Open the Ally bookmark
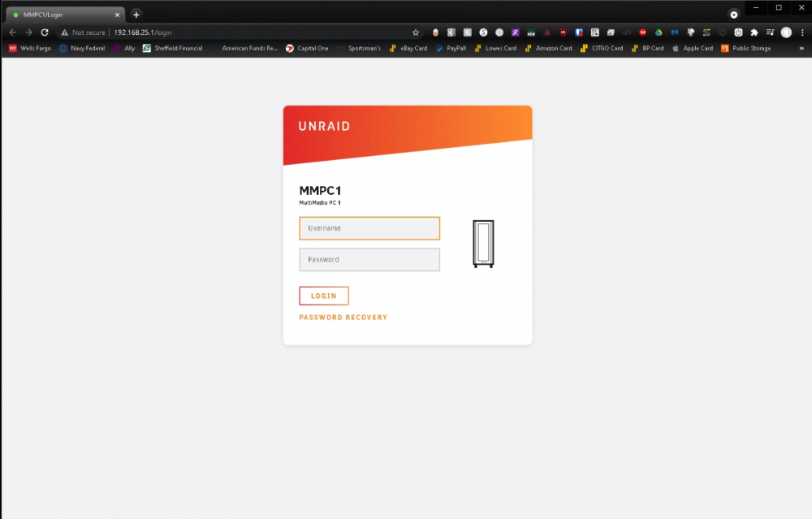Screen dimensions: 812x519 click(x=124, y=48)
